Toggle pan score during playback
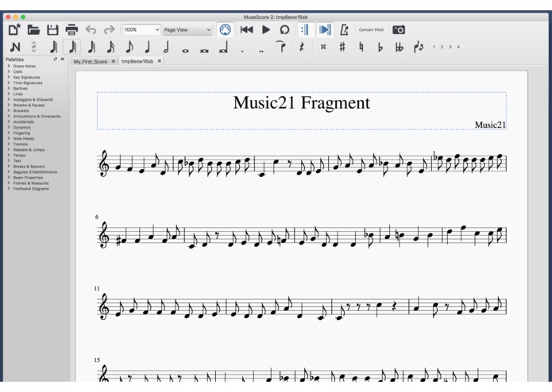 click(325, 30)
